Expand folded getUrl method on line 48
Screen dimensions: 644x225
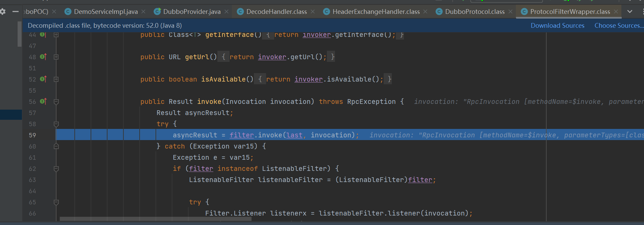pyautogui.click(x=56, y=57)
